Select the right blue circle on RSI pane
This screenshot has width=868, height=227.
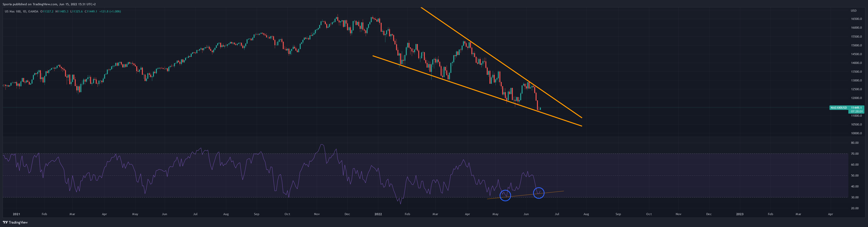pyautogui.click(x=539, y=193)
